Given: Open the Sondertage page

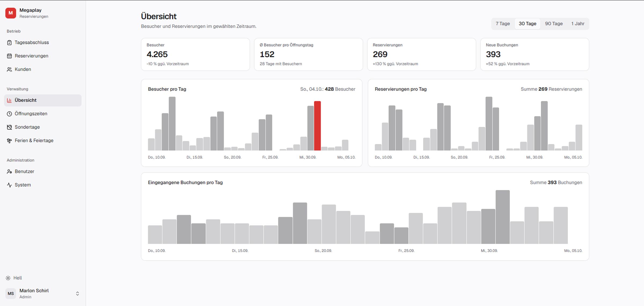Looking at the screenshot, I should [x=43, y=127].
